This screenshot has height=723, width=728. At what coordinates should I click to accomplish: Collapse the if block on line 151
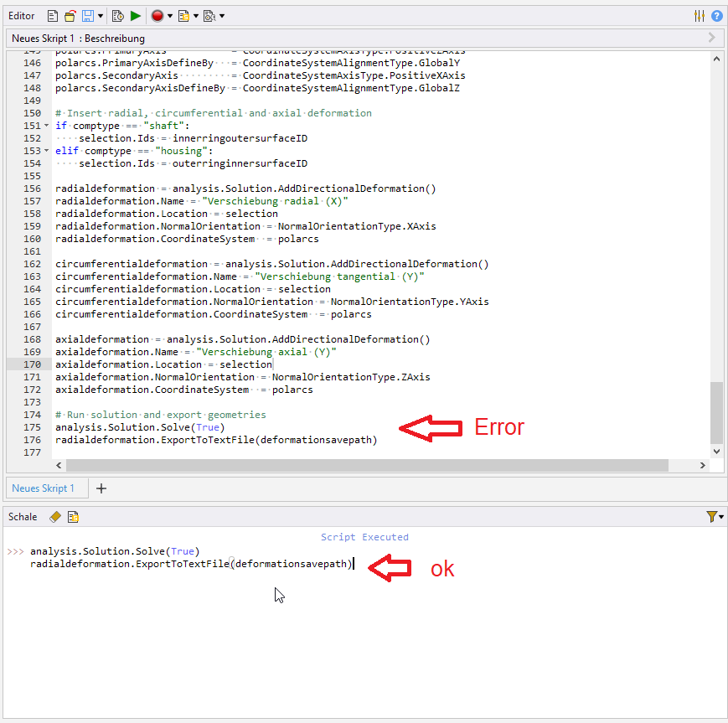[46, 126]
